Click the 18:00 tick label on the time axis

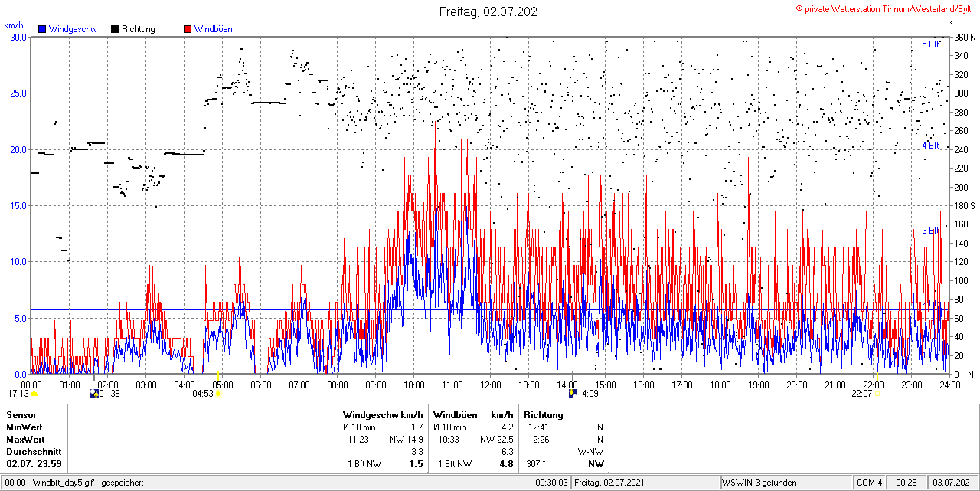click(x=720, y=385)
